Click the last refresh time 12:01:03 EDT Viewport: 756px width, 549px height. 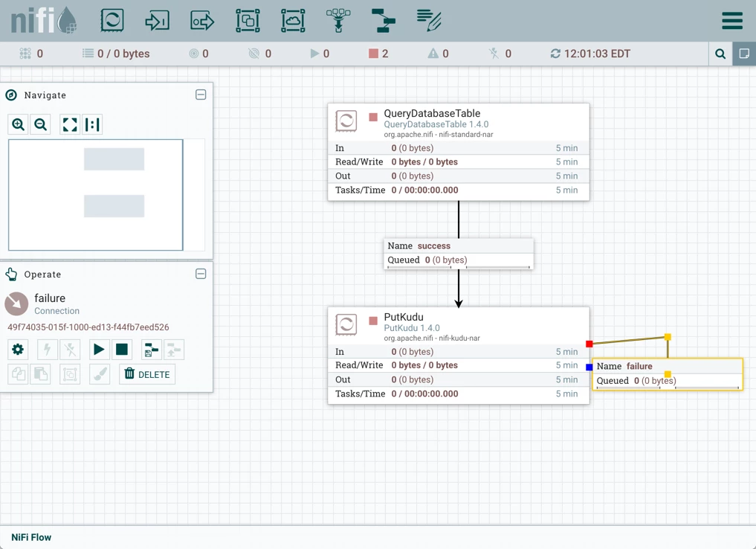pyautogui.click(x=591, y=54)
